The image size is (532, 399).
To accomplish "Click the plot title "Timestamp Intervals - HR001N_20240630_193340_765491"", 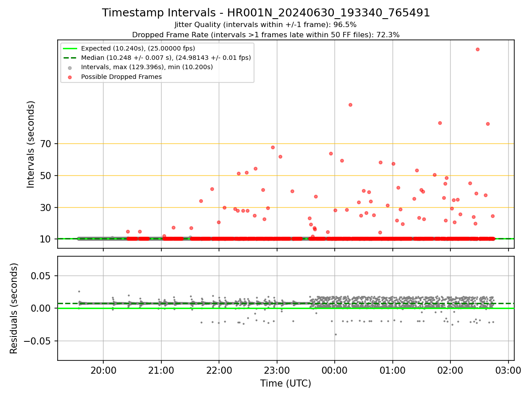I will [266, 13].
